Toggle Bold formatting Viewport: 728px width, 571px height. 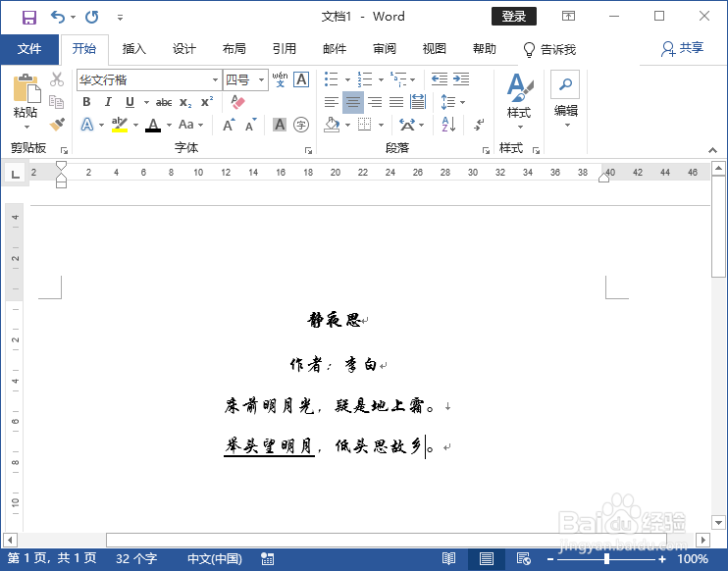pos(86,102)
